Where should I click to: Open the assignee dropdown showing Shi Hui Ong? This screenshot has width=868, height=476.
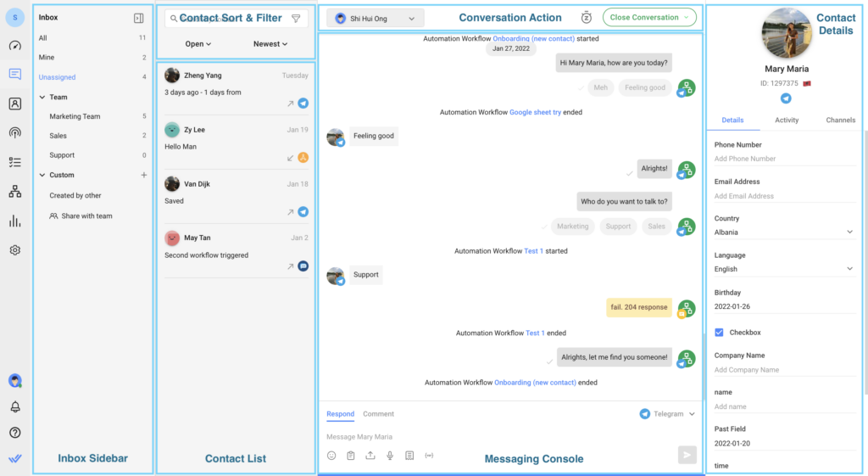pyautogui.click(x=376, y=19)
